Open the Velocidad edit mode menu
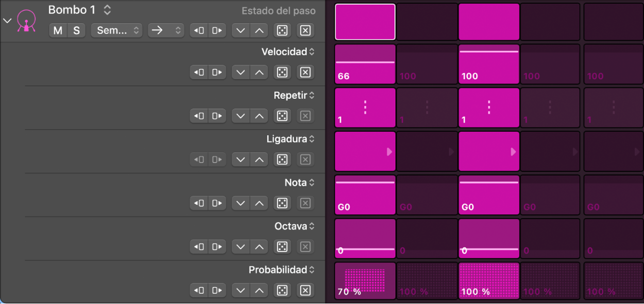644x304 pixels. (288, 52)
